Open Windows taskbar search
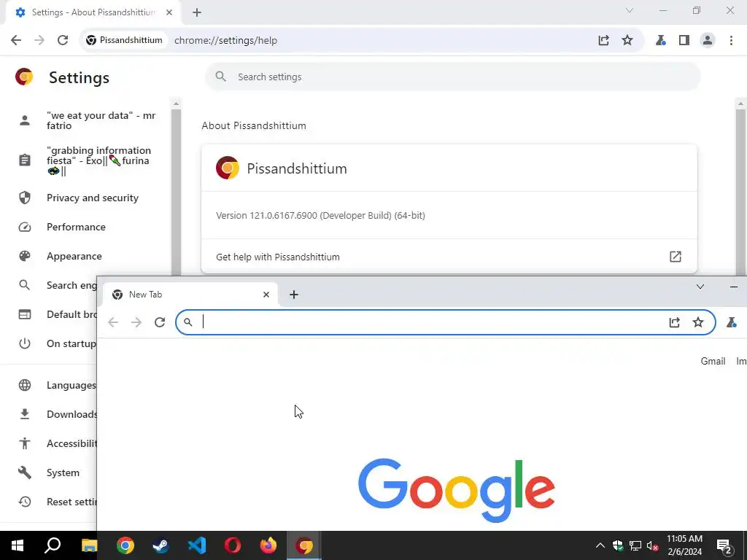 [x=53, y=545]
